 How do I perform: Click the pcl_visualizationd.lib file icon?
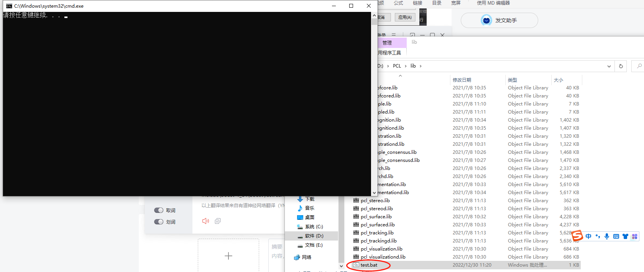(356, 257)
